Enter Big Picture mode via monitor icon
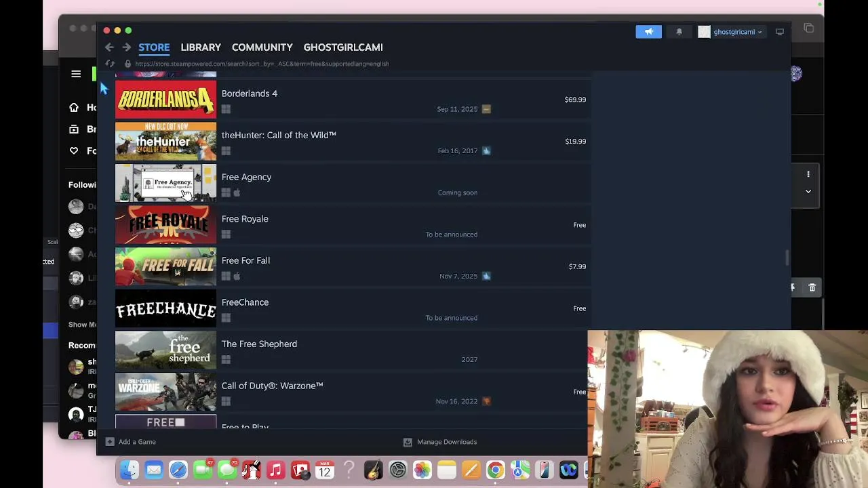The image size is (868, 488). pyautogui.click(x=780, y=32)
